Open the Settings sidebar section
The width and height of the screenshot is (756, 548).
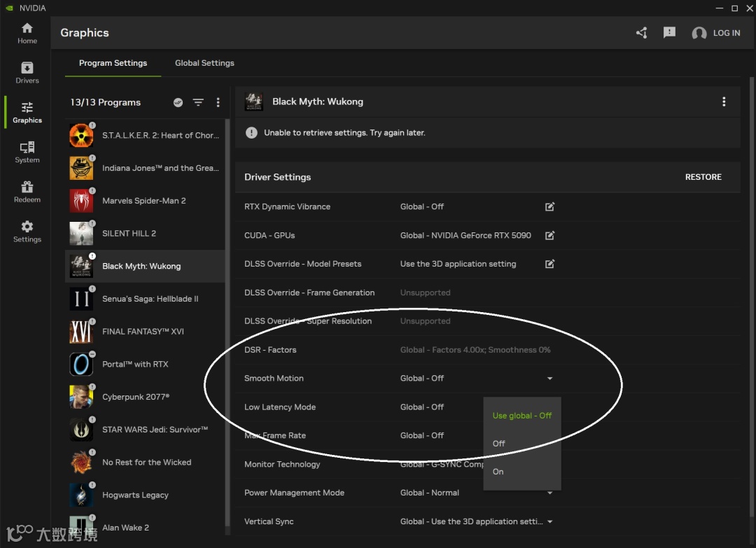click(27, 232)
